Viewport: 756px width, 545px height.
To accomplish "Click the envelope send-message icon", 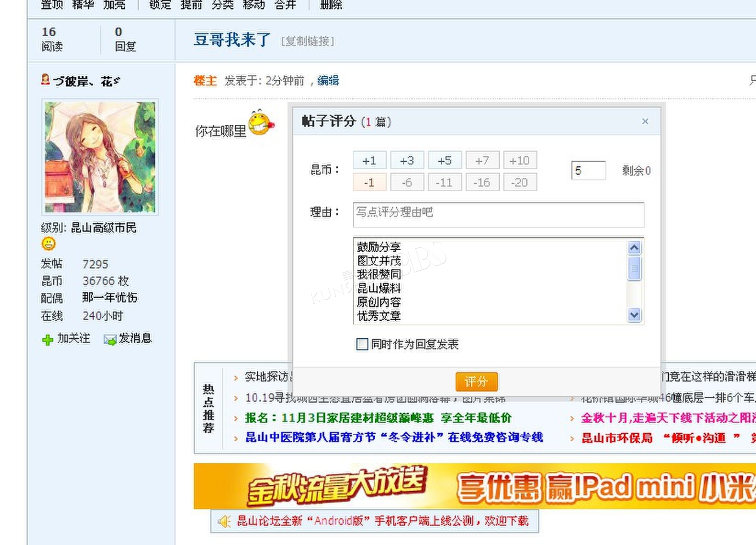I will (x=110, y=340).
